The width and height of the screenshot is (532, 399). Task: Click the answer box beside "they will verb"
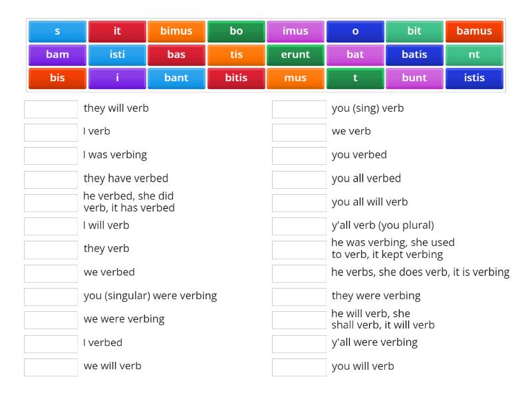pos(51,109)
